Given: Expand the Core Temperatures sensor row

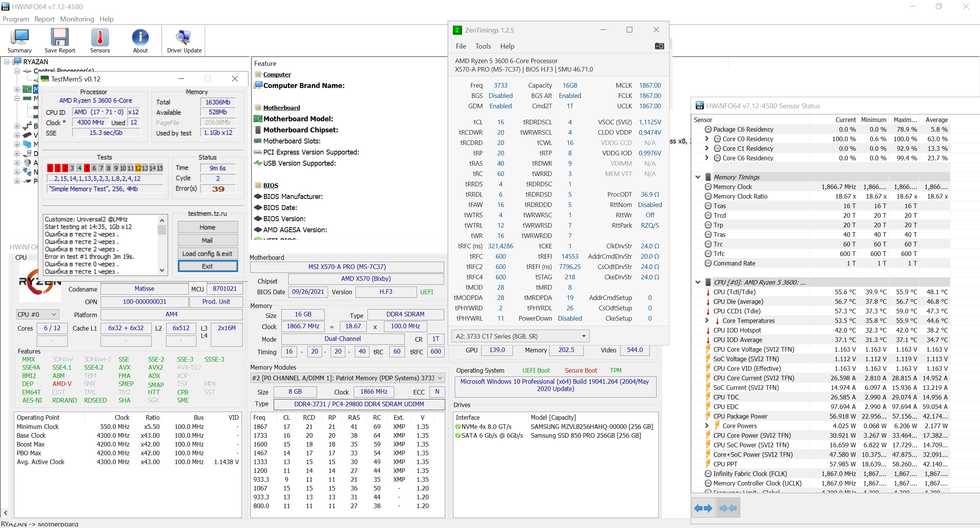Looking at the screenshot, I should tap(707, 321).
